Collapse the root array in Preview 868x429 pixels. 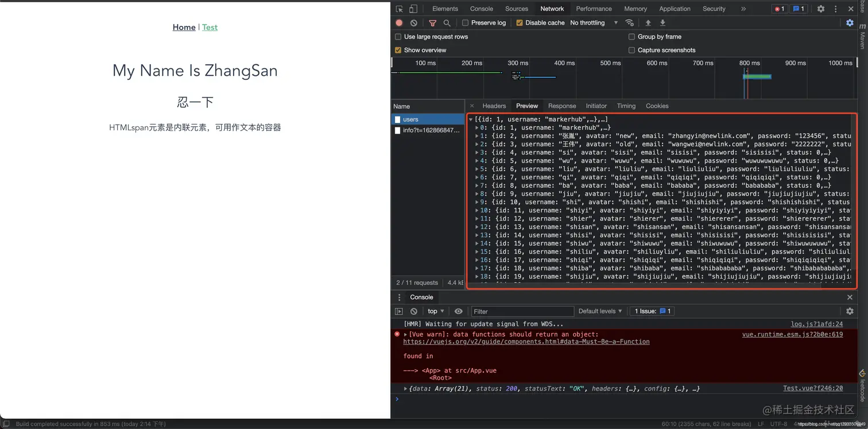[x=471, y=119]
